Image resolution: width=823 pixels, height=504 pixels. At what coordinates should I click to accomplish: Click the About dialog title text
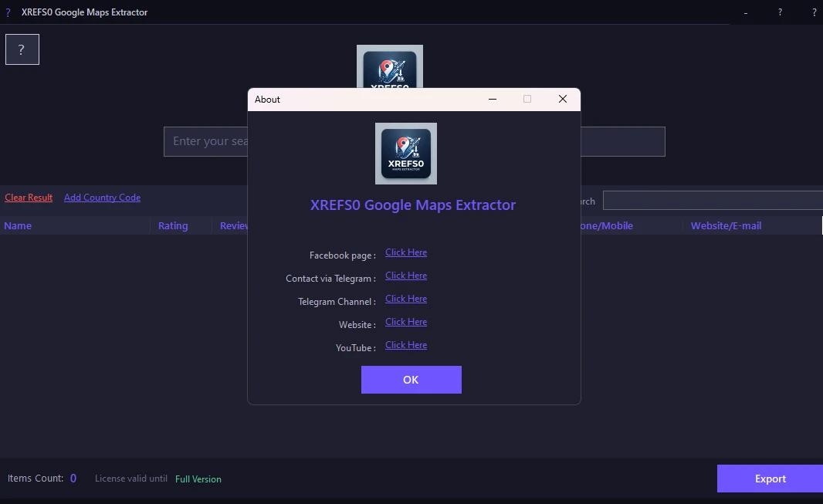tap(267, 99)
